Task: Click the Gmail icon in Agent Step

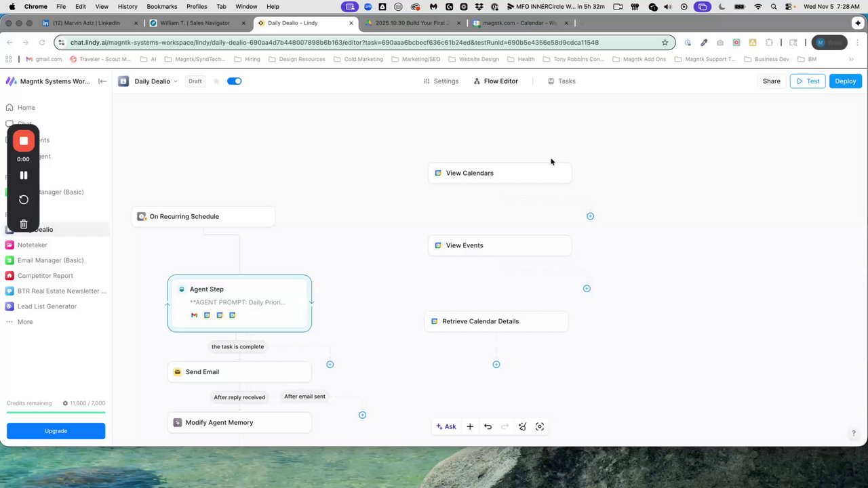Action: click(x=195, y=315)
